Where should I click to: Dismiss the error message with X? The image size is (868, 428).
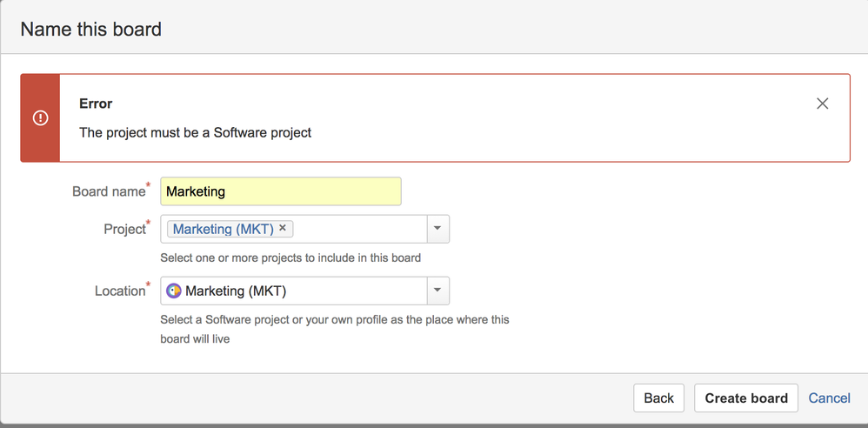(x=822, y=104)
